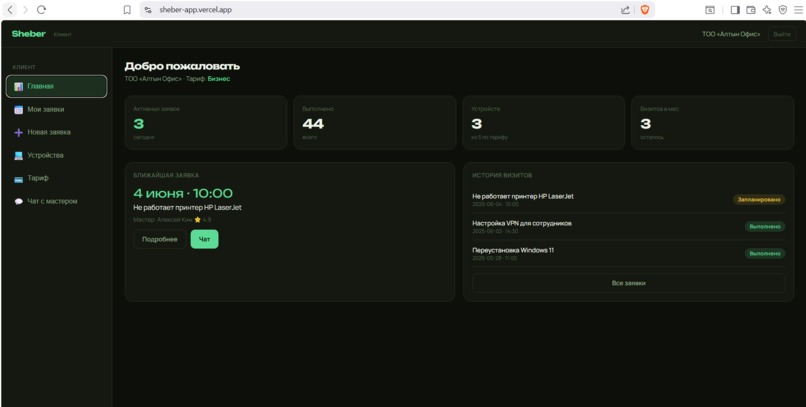Viewport: 806px width, 407px height.
Task: Click Выполнено badge on Настройка VPN row
Action: tap(765, 227)
